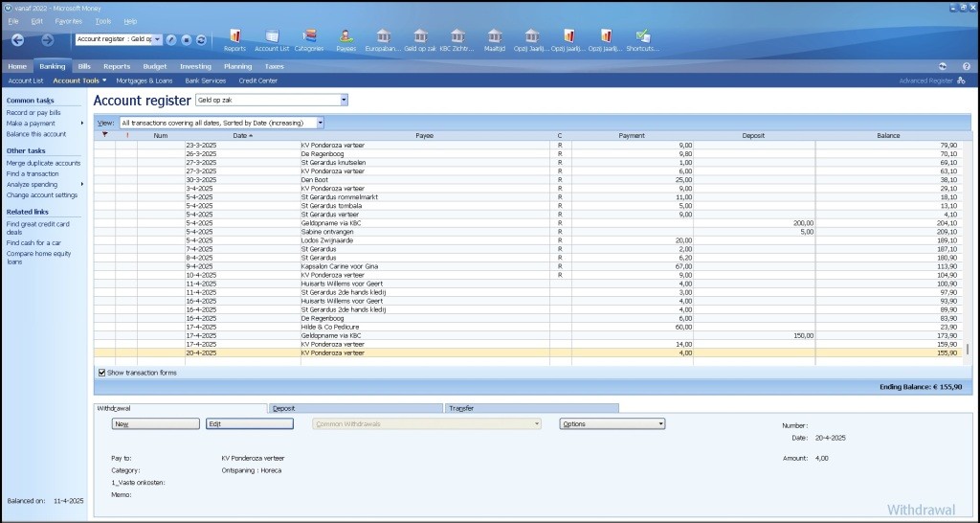The height and width of the screenshot is (523, 980).
Task: Sort by the Payee column header
Action: [424, 135]
